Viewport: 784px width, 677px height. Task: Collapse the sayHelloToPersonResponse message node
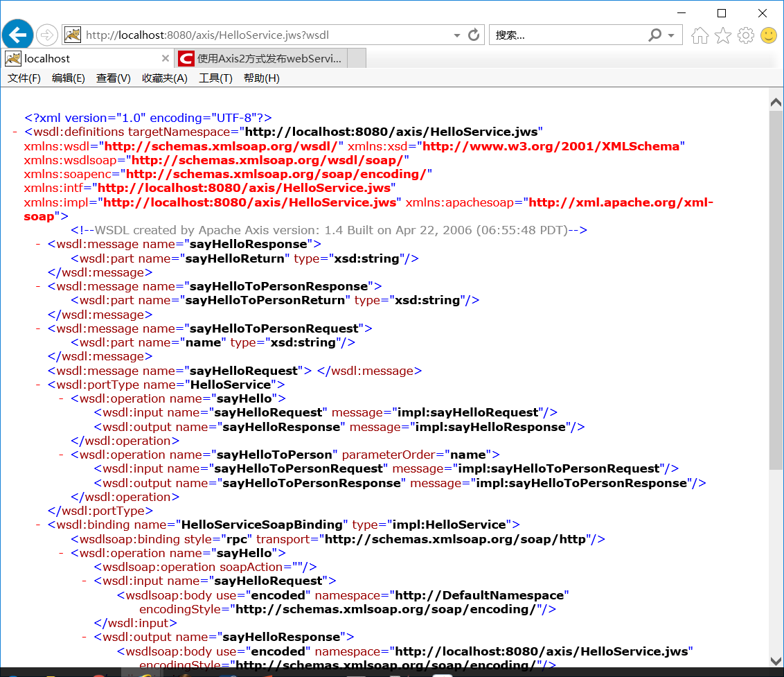[38, 286]
